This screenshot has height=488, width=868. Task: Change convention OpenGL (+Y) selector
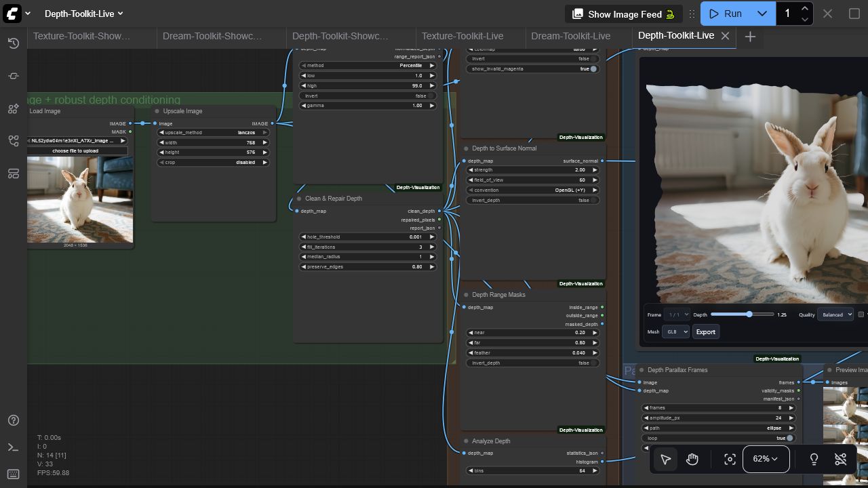[x=533, y=190]
